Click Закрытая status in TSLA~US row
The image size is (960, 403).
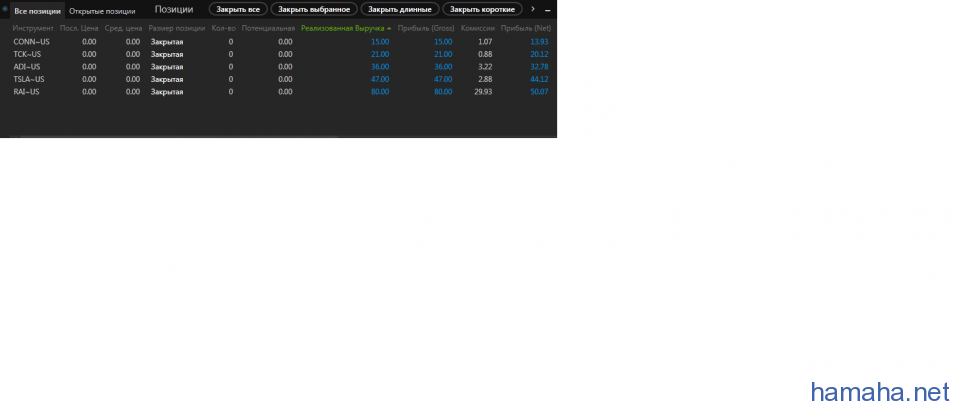[x=167, y=79]
